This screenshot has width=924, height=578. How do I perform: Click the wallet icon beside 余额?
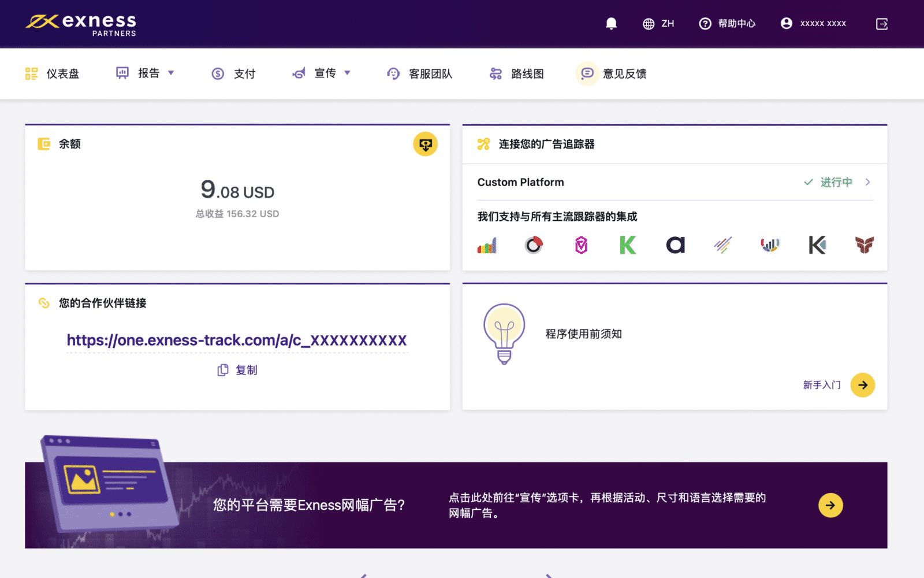point(44,143)
